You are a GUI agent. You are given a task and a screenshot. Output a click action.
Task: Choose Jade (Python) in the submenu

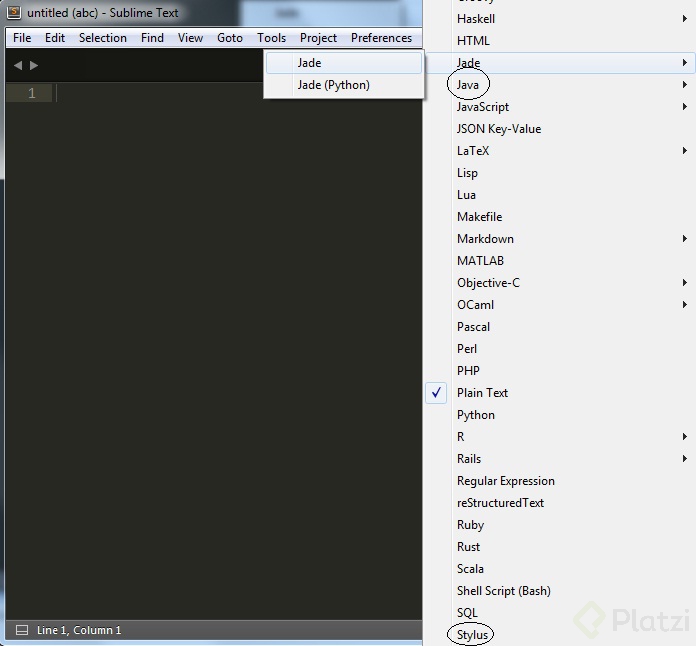point(344,85)
